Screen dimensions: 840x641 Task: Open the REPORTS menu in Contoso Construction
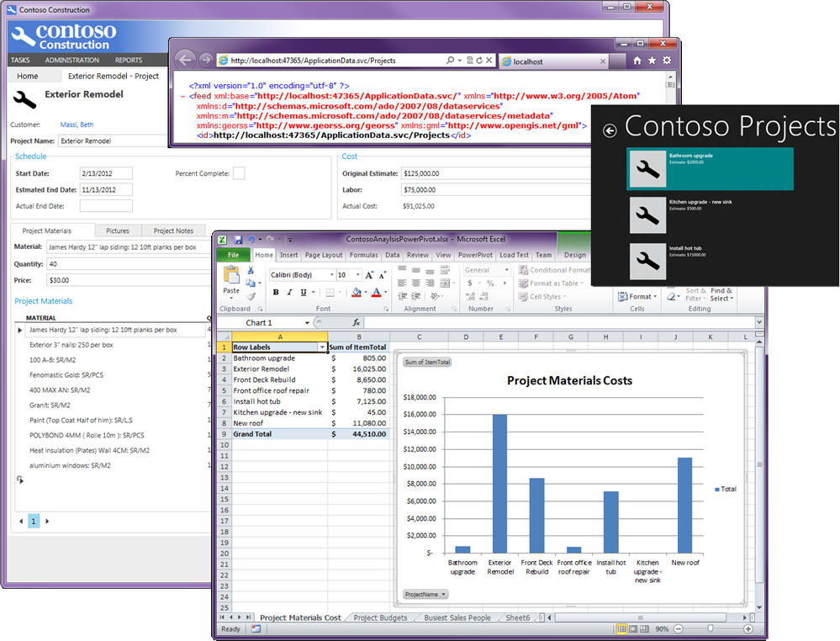point(129,60)
